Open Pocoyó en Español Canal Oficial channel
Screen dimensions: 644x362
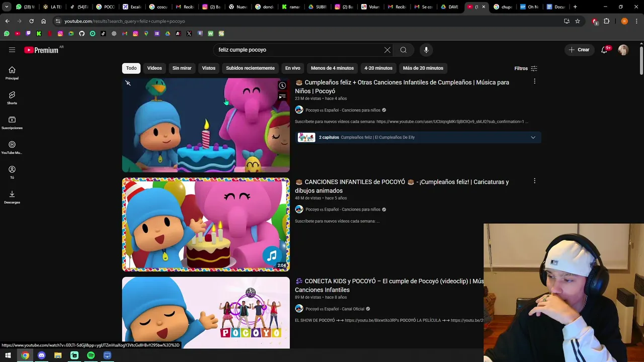coord(335,309)
